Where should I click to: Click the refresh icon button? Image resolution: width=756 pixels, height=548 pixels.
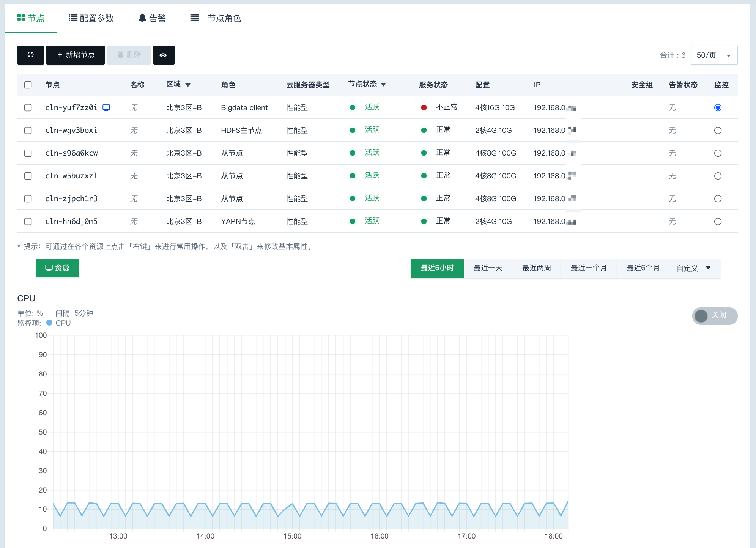(x=31, y=55)
